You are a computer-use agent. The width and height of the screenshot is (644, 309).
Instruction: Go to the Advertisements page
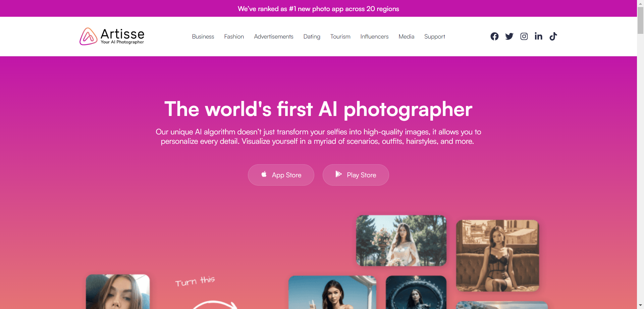[x=274, y=37]
